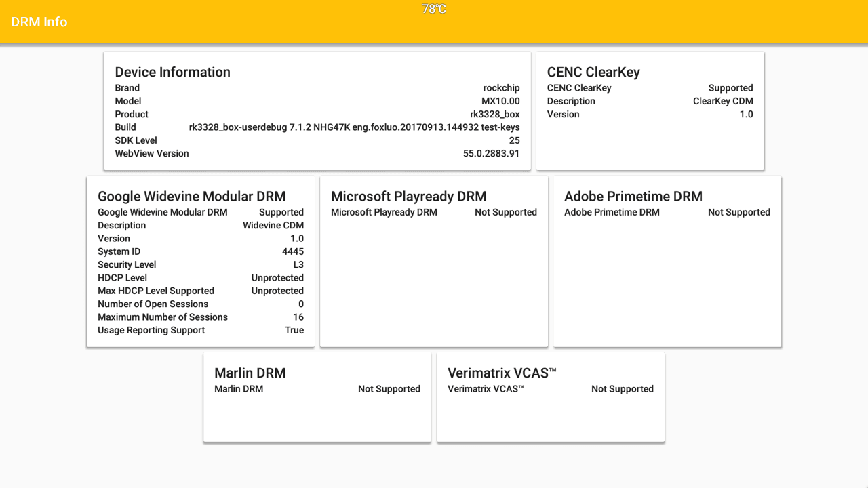Select the brand value "rockchip"
The width and height of the screenshot is (868, 488).
click(502, 88)
